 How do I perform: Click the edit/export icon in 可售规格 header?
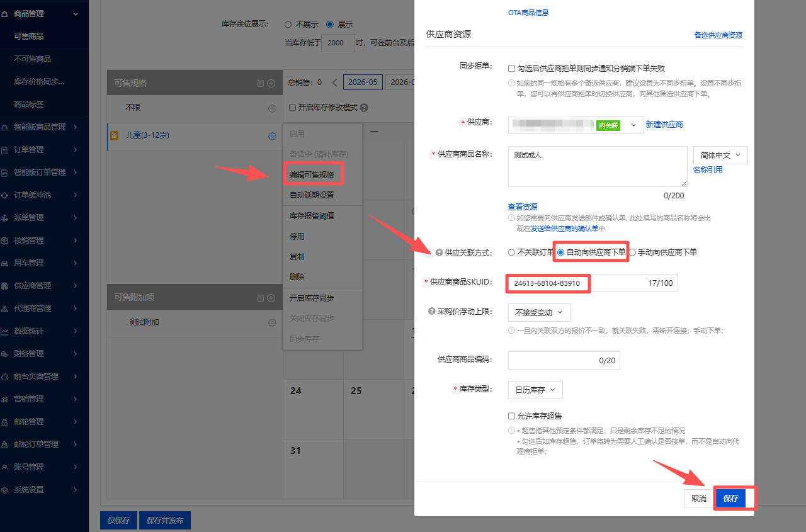pyautogui.click(x=260, y=83)
